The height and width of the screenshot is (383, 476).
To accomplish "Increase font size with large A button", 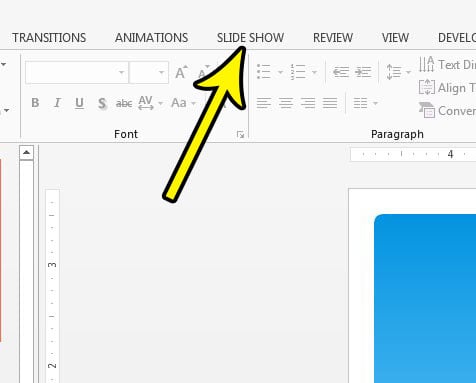I will click(181, 72).
